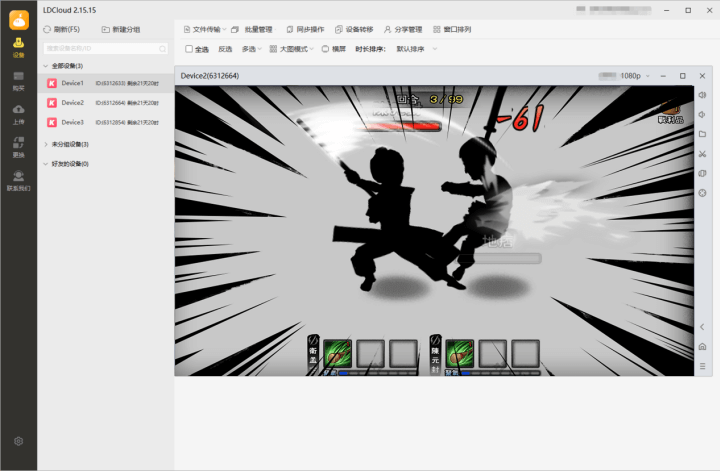Minimize the Device2 window

pyautogui.click(x=663, y=76)
